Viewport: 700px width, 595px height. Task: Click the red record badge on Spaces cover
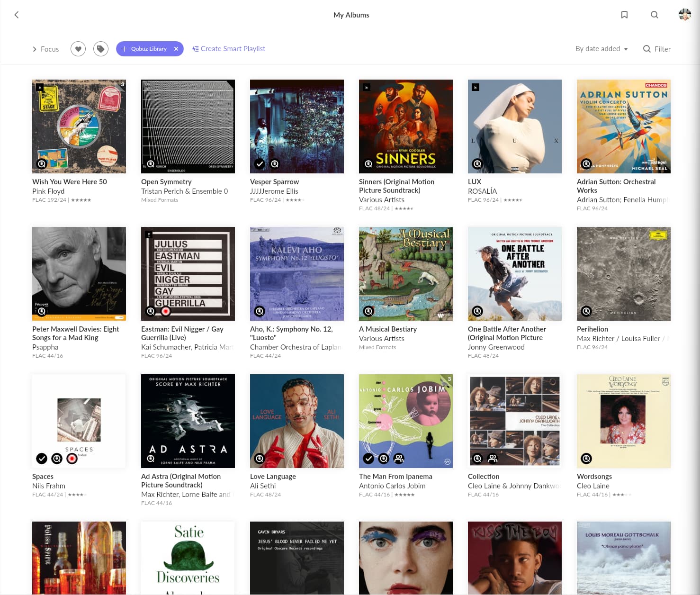[72, 459]
